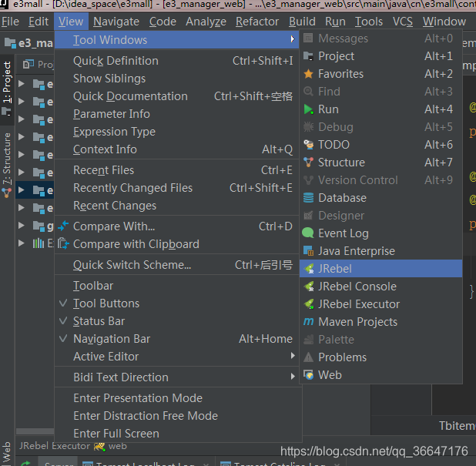Click the Designer icon
The width and height of the screenshot is (476, 466).
(308, 216)
